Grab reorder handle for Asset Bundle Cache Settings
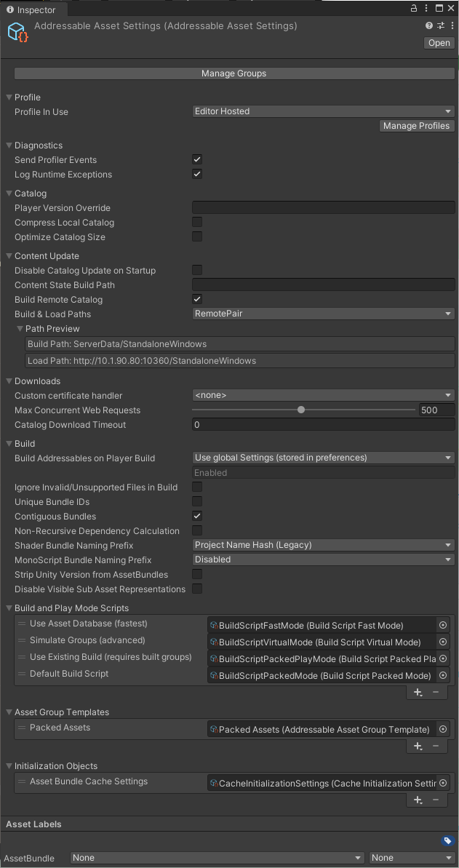Screen dimensions: 459x868 coord(22,781)
